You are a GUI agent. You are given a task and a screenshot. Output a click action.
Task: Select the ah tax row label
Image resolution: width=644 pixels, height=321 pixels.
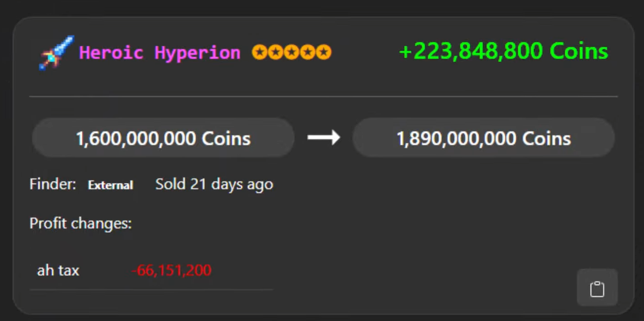click(58, 271)
